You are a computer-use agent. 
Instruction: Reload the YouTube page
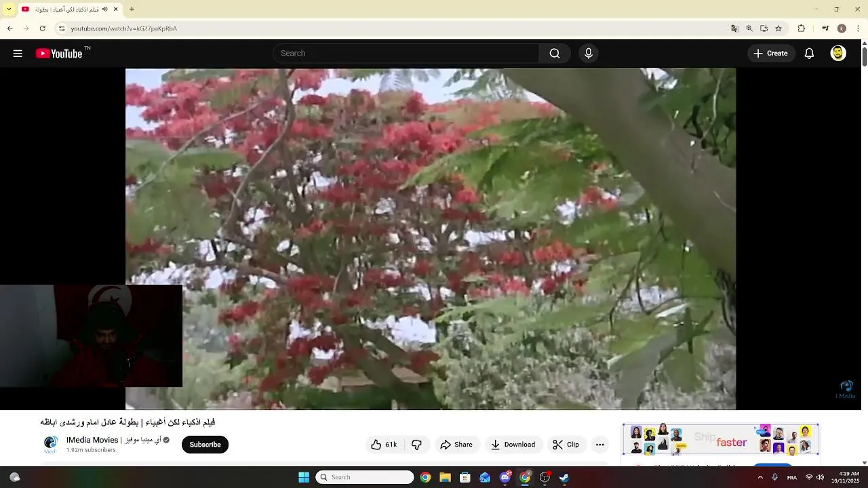point(42,28)
